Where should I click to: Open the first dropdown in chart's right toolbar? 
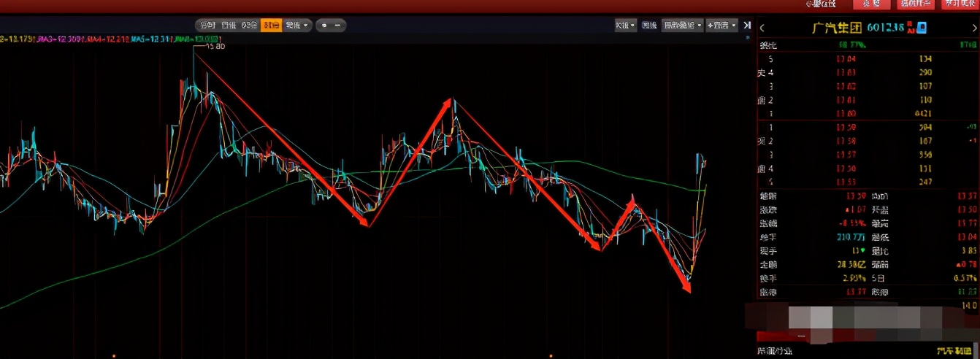click(625, 25)
